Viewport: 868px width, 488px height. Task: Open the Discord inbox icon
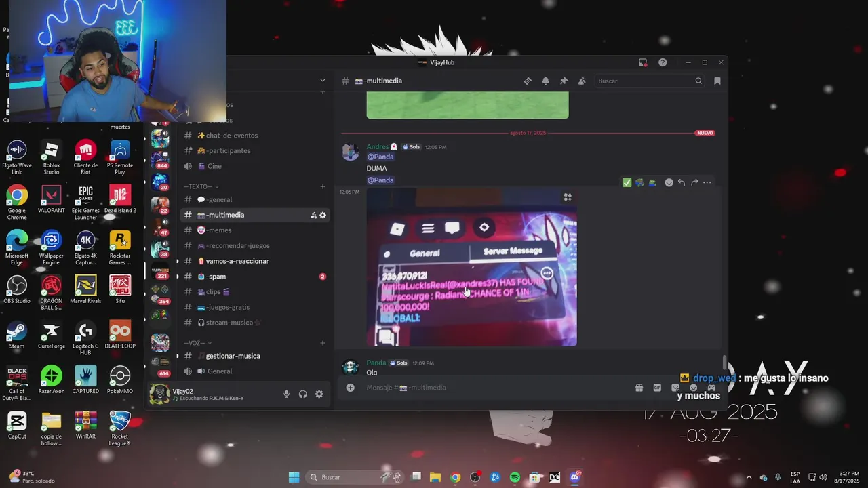click(643, 62)
